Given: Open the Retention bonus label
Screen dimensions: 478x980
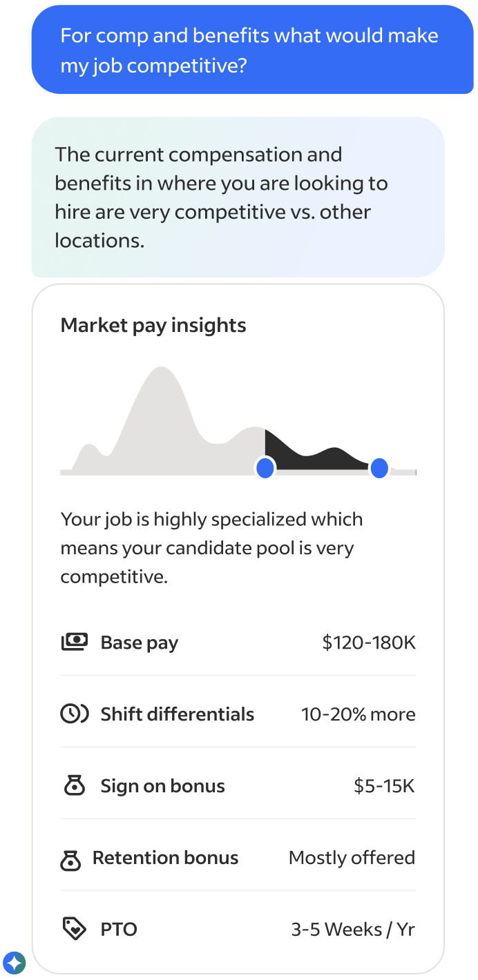Looking at the screenshot, I should 166,858.
